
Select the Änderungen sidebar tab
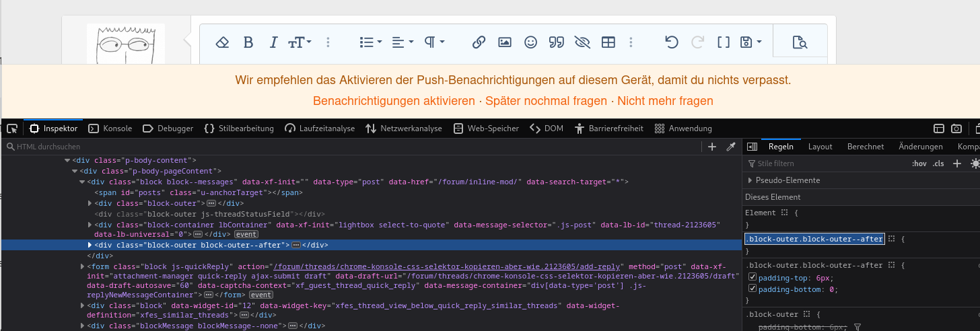pos(921,147)
